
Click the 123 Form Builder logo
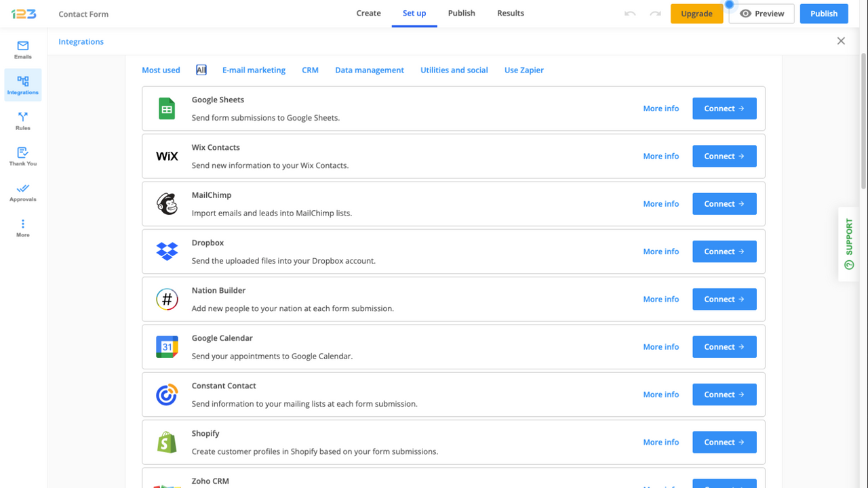tap(24, 14)
